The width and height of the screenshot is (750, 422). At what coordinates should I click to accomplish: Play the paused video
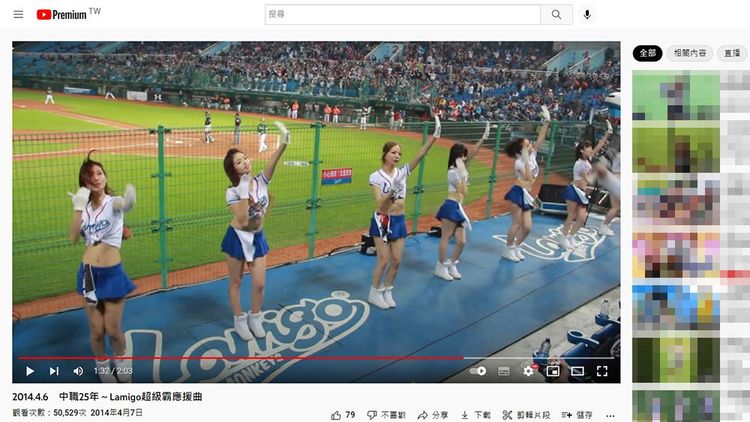click(x=30, y=371)
